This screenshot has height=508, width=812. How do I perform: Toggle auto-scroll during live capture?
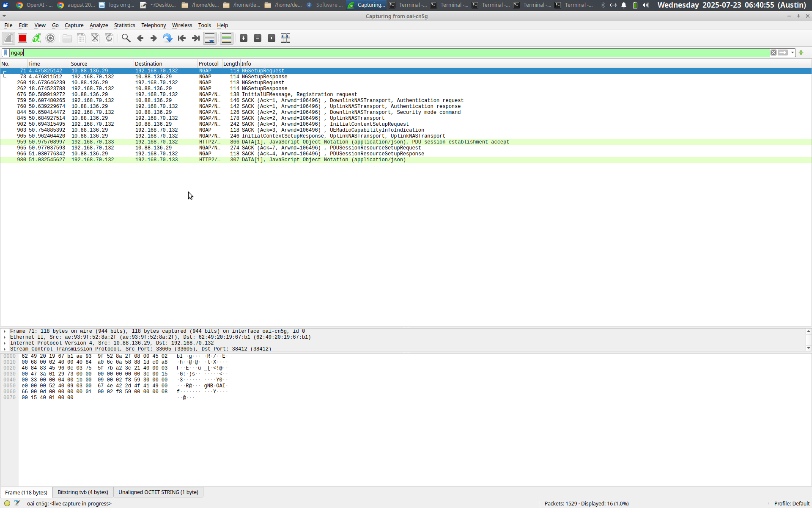point(210,39)
